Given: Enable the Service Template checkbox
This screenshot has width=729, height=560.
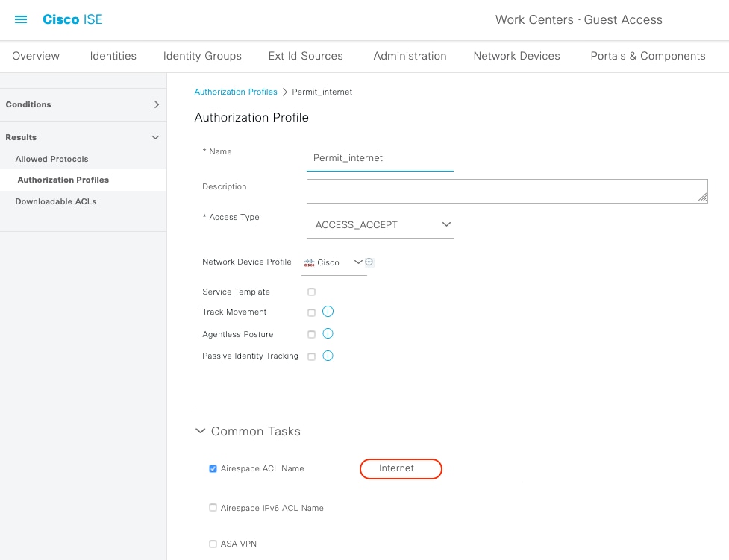Looking at the screenshot, I should pyautogui.click(x=311, y=292).
